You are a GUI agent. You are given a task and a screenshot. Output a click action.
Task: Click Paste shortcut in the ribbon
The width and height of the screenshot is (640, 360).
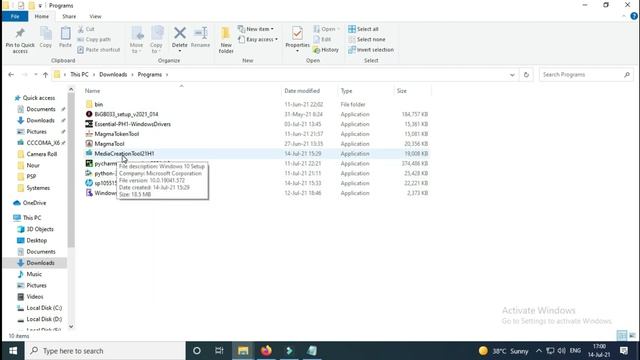[x=99, y=50]
